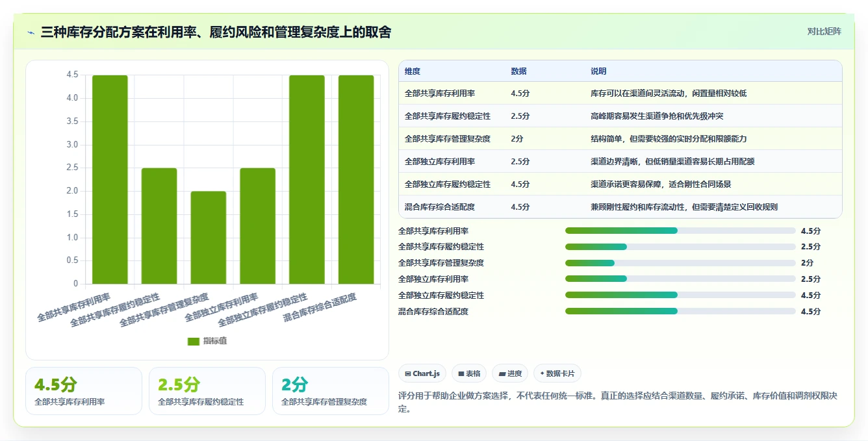Click the 全部独立库存履约稳定性 chart bar
The image size is (868, 441).
pyautogui.click(x=307, y=179)
